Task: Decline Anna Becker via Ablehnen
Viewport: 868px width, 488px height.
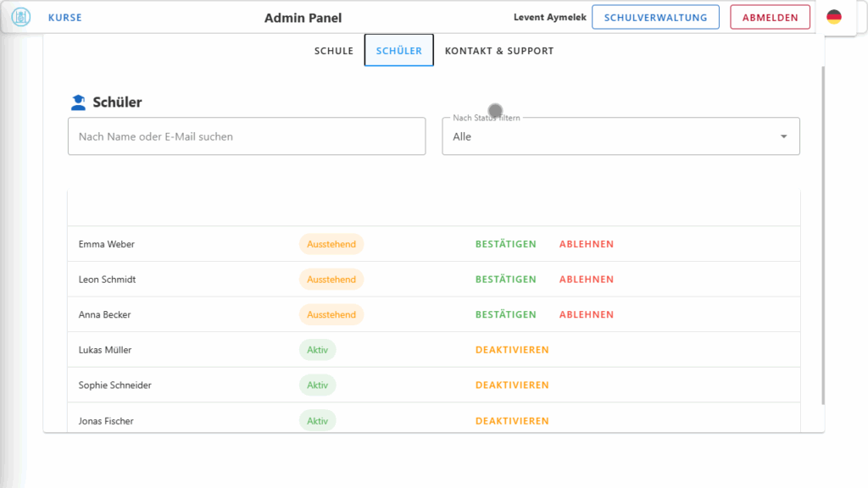Action: (586, 314)
